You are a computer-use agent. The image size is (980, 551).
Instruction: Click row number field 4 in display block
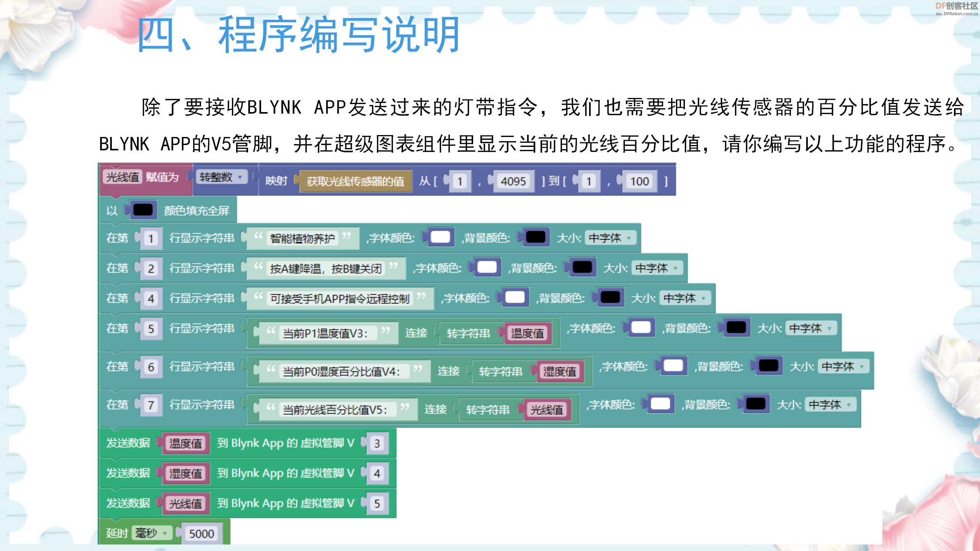pyautogui.click(x=151, y=298)
